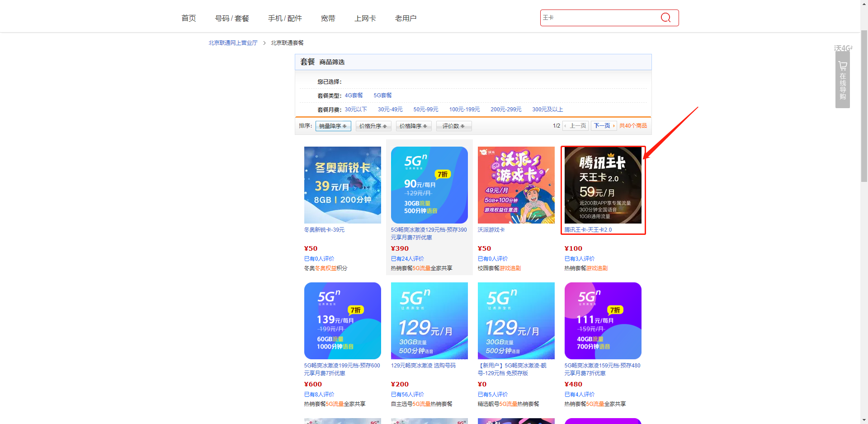Follow 北京联通网上营业厅 breadcrumb link
This screenshot has width=868, height=424.
tap(233, 43)
